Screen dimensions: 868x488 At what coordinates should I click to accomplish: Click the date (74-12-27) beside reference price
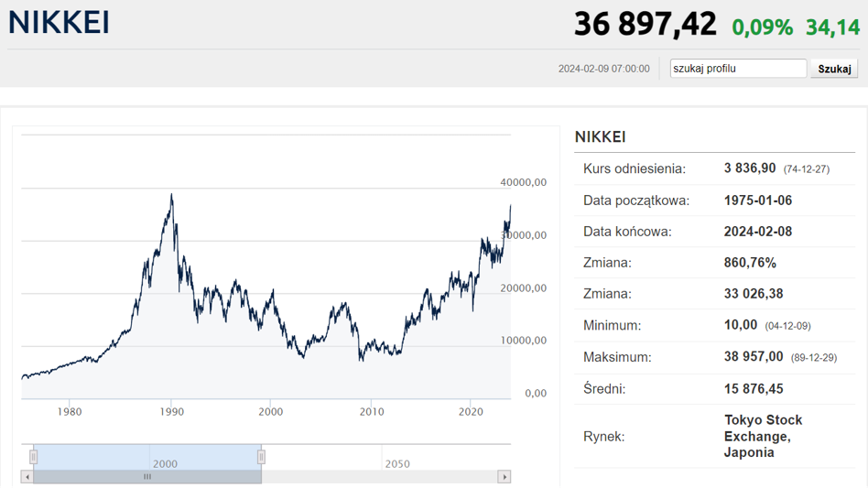pos(807,169)
